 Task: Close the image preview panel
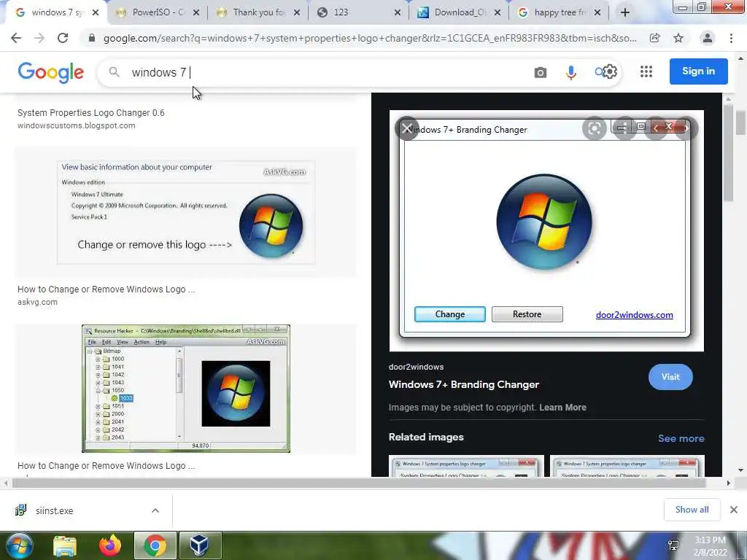(407, 128)
